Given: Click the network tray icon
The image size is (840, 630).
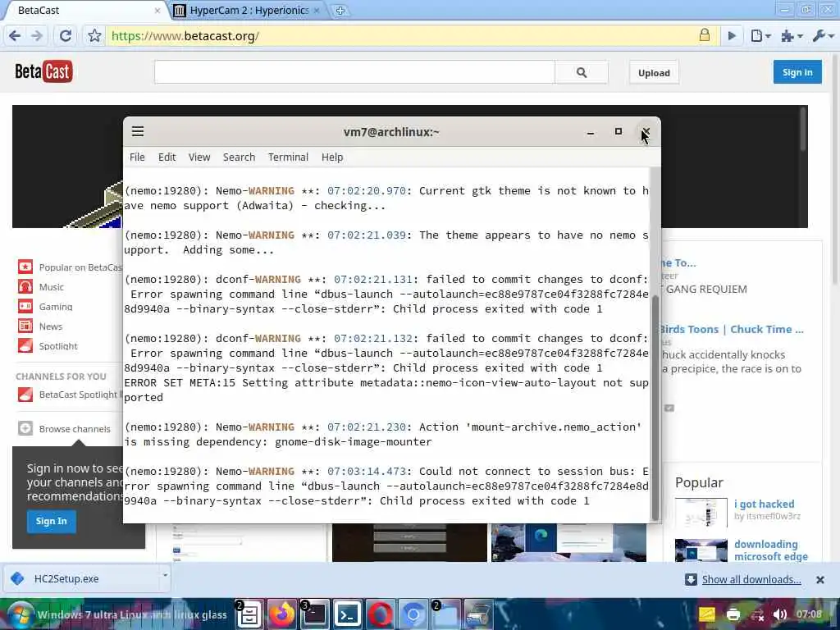Looking at the screenshot, I should [x=757, y=614].
